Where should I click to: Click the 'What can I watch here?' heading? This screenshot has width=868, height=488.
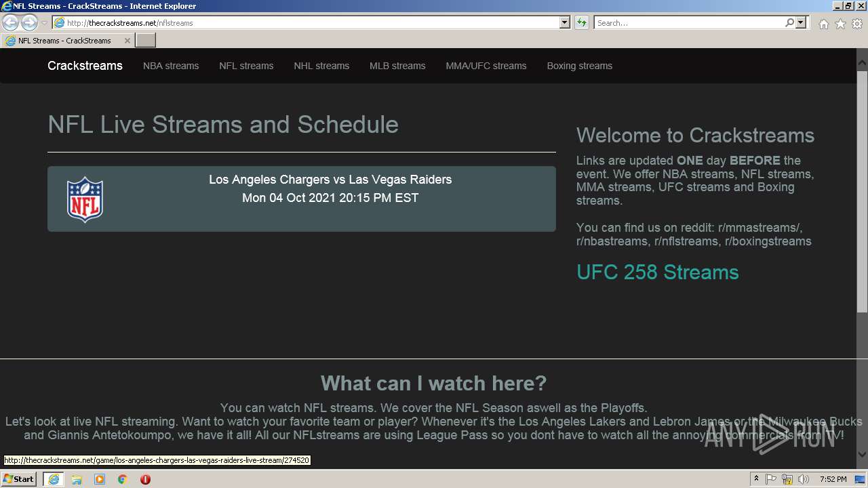[x=433, y=384]
